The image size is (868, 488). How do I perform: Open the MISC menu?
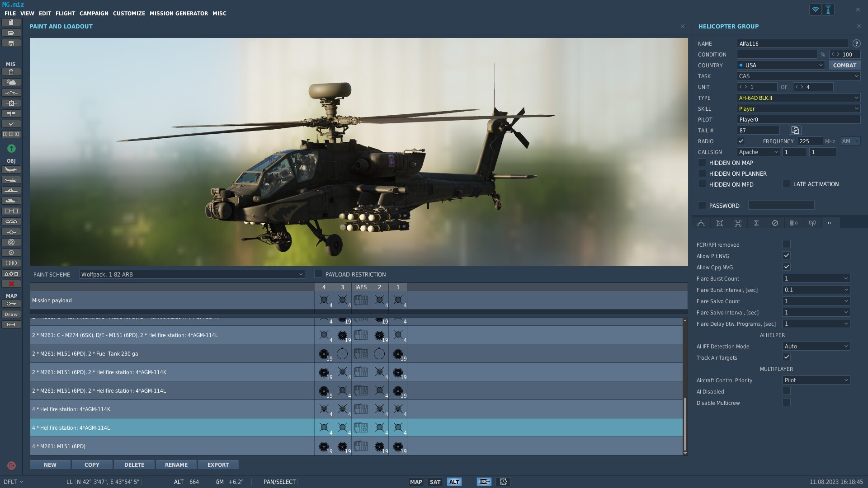(219, 14)
